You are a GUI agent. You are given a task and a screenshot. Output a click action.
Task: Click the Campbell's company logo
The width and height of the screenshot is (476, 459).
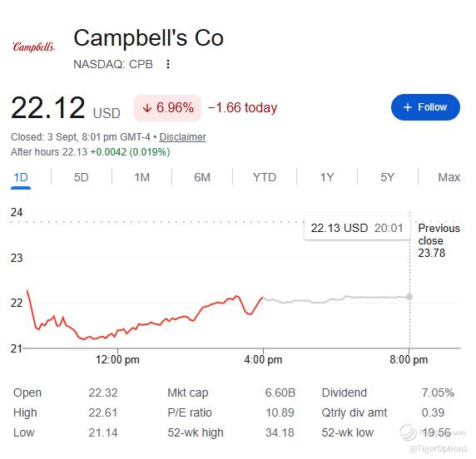pyautogui.click(x=34, y=47)
